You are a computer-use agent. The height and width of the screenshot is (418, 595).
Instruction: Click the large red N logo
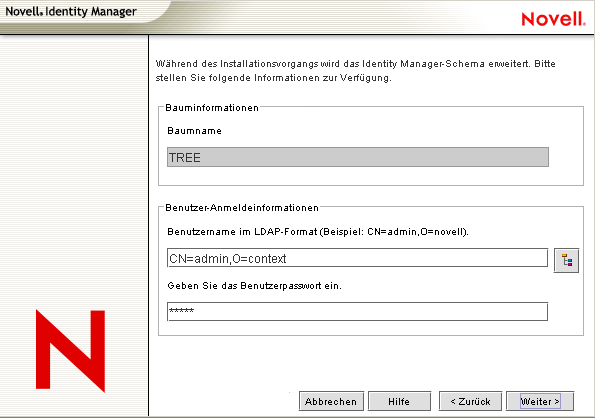pos(71,350)
